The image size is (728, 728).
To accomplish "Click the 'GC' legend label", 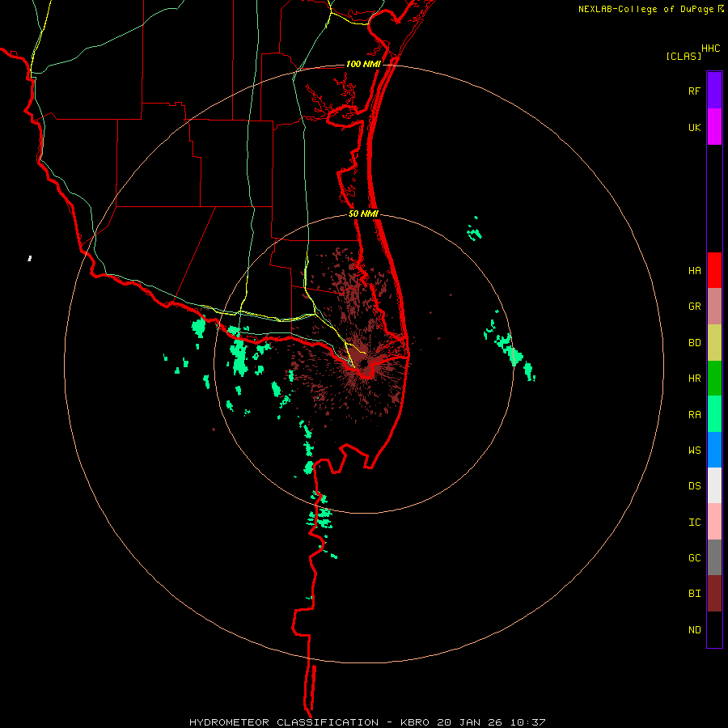I will click(x=694, y=558).
